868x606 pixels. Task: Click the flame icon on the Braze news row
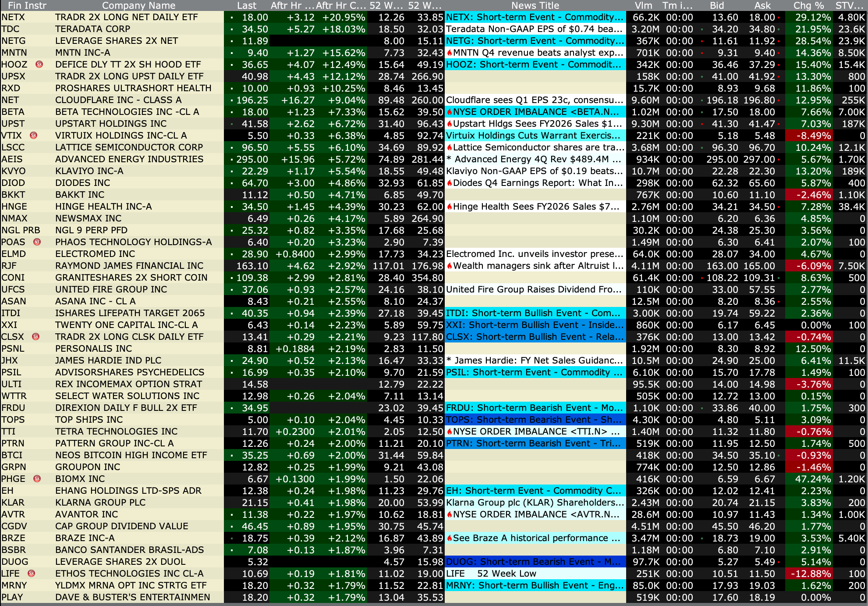(450, 538)
